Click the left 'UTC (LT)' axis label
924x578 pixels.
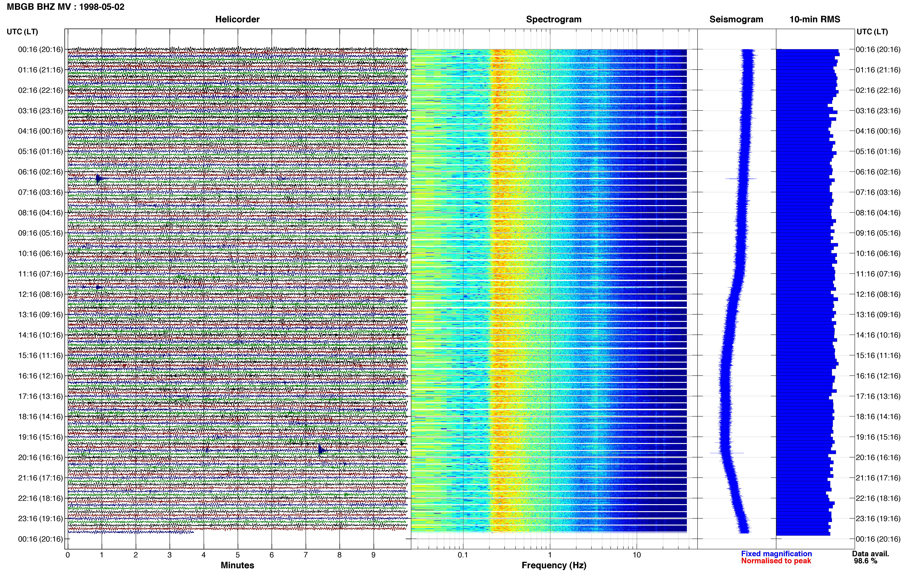click(22, 32)
